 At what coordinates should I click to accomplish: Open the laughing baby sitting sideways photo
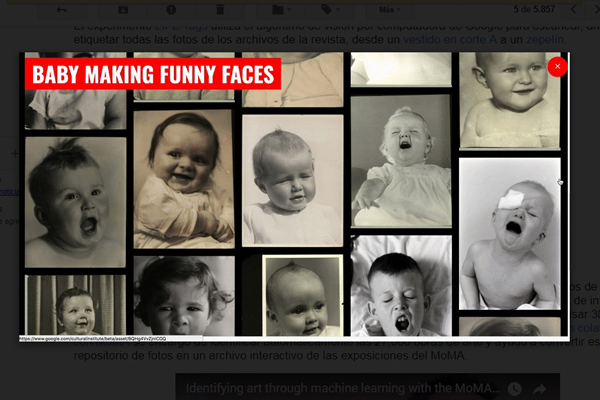[184, 179]
